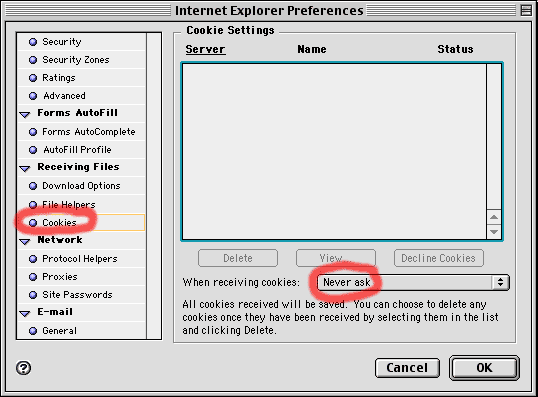Open the Ratings preferences pane
The height and width of the screenshot is (397, 538).
[x=82, y=78]
